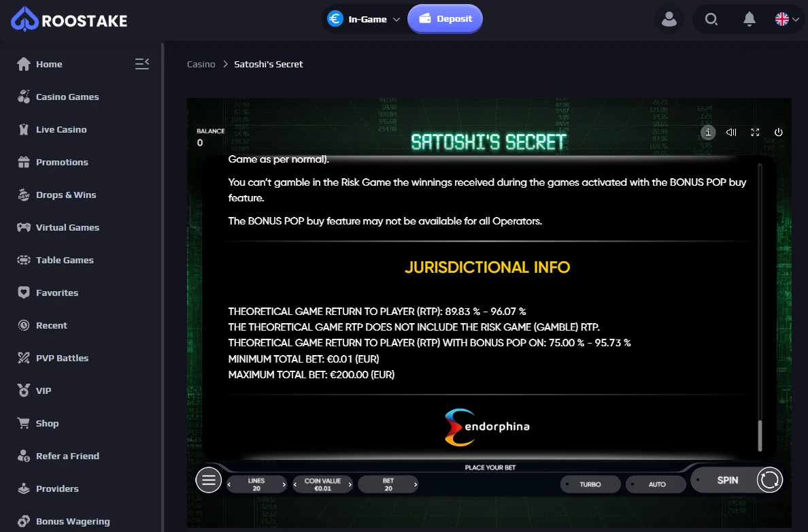808x532 pixels.
Task: Increase the bet amount
Action: click(416, 484)
